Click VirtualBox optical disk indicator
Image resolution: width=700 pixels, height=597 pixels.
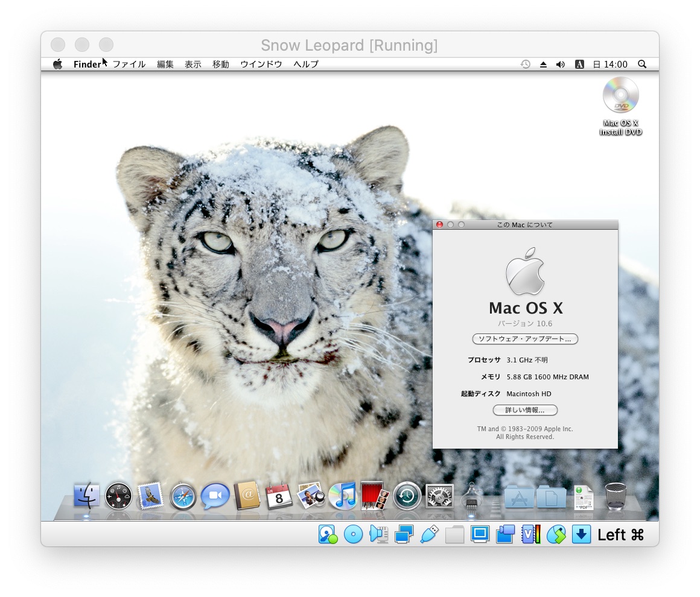point(353,534)
